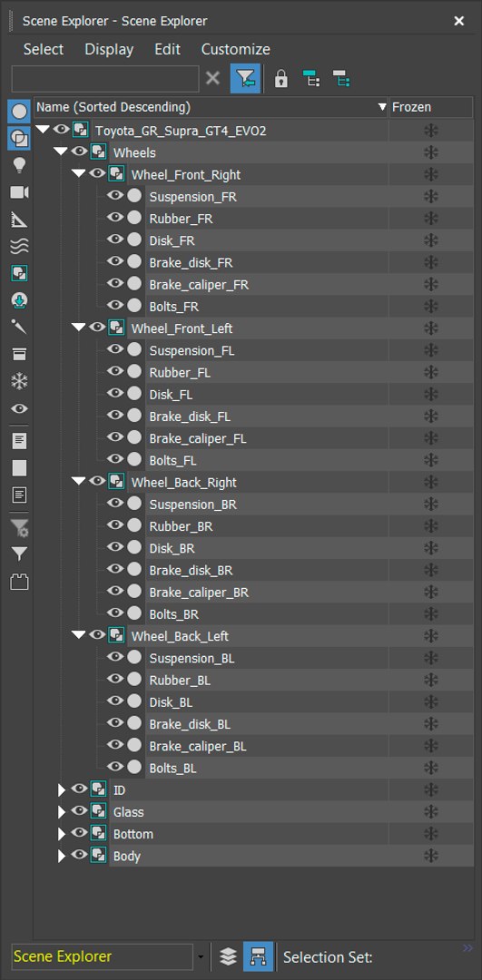This screenshot has width=482, height=980.
Task: Open the Customize menu
Action: (x=236, y=49)
